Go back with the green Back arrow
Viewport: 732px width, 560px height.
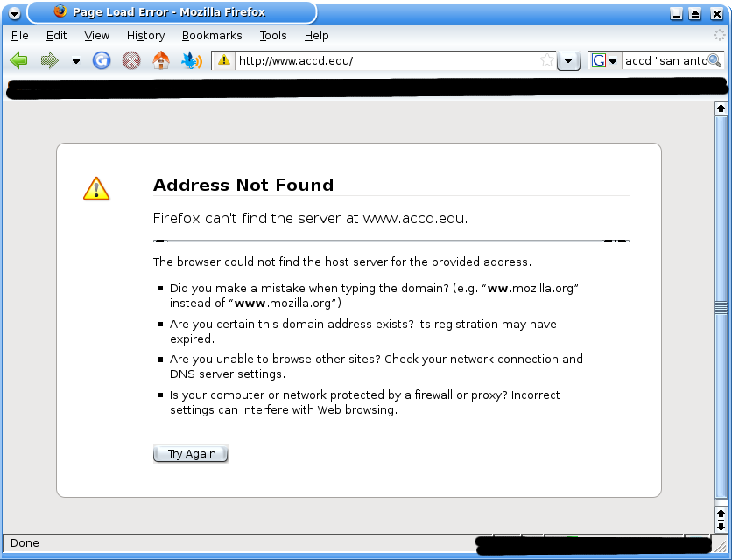[x=18, y=60]
